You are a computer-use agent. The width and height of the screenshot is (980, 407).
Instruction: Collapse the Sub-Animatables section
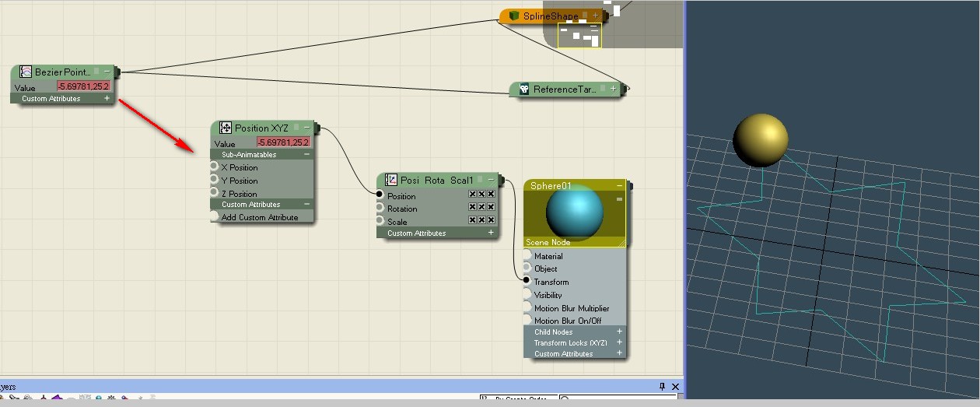(x=306, y=154)
